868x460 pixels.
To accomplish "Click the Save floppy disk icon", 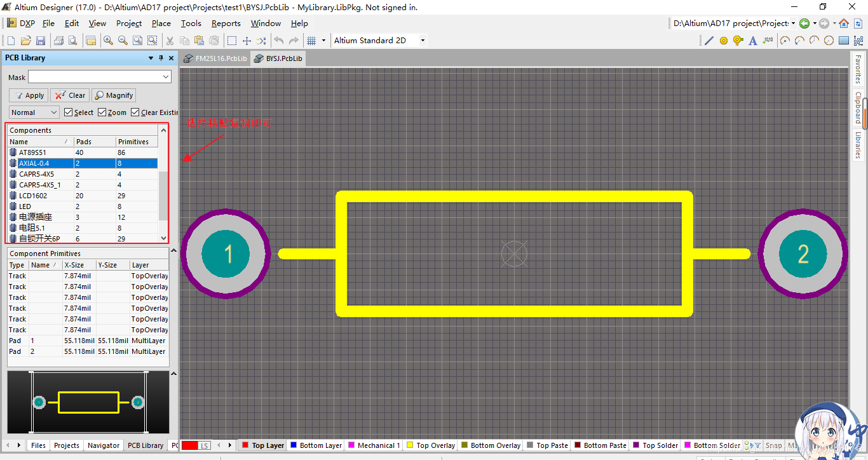I will coord(40,41).
